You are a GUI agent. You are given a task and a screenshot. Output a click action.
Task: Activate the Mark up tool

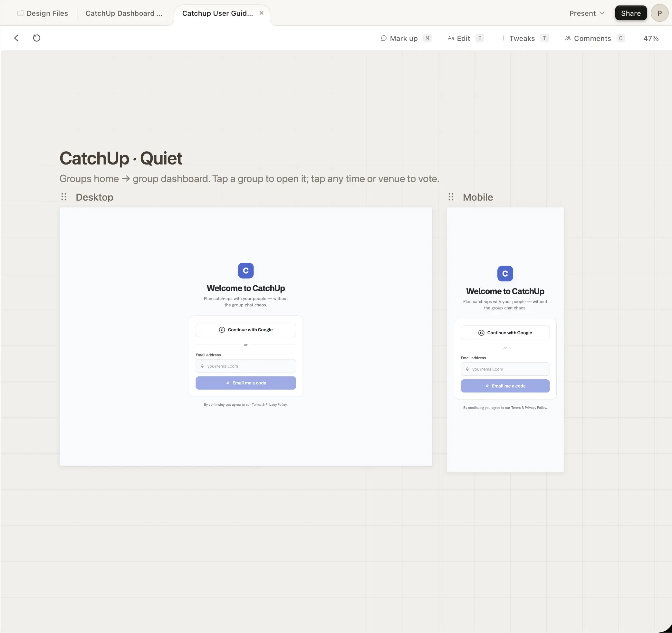coord(406,38)
